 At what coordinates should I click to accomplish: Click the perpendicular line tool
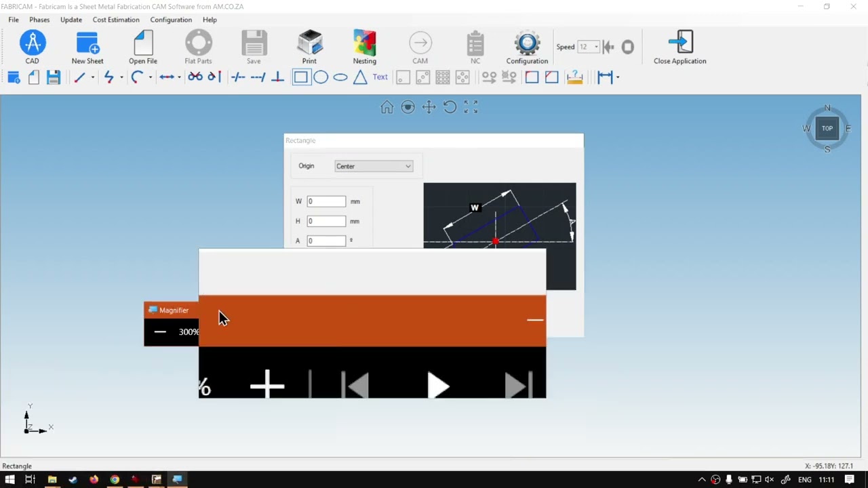pyautogui.click(x=277, y=77)
